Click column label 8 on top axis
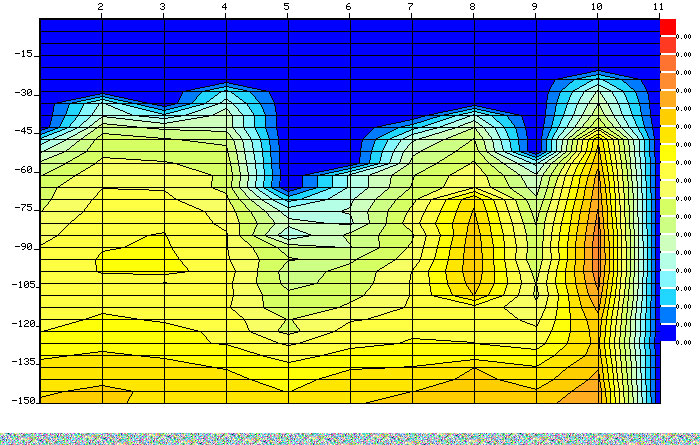 coord(473,7)
